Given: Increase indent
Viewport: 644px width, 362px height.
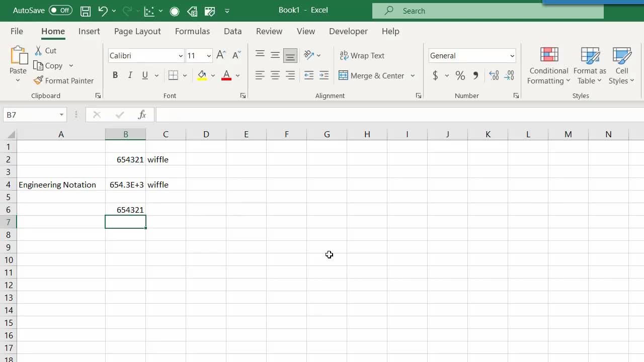Looking at the screenshot, I should coord(324,75).
